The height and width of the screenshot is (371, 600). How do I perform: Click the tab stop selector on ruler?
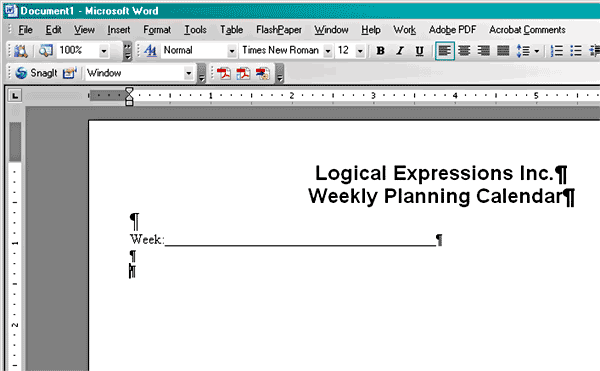15,96
